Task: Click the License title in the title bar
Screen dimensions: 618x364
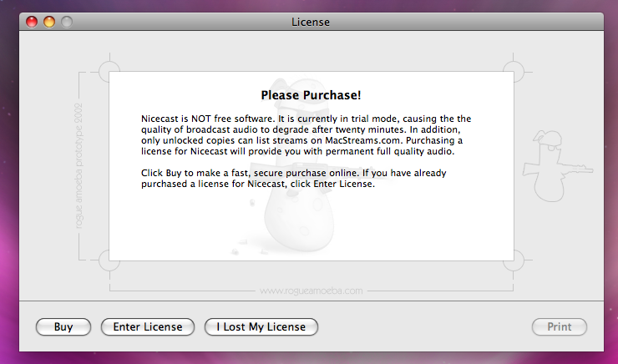Action: [x=311, y=22]
